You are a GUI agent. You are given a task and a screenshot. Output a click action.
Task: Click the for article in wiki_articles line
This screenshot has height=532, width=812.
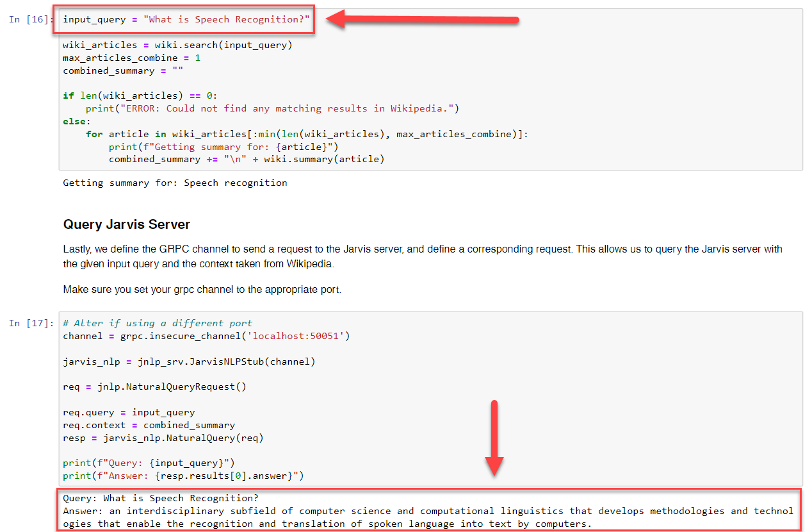[x=307, y=134]
